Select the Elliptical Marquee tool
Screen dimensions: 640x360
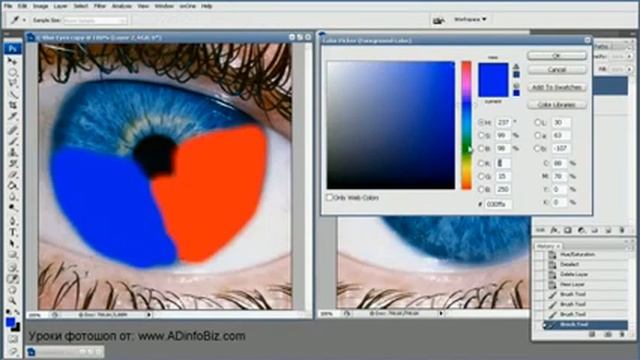click(x=13, y=73)
